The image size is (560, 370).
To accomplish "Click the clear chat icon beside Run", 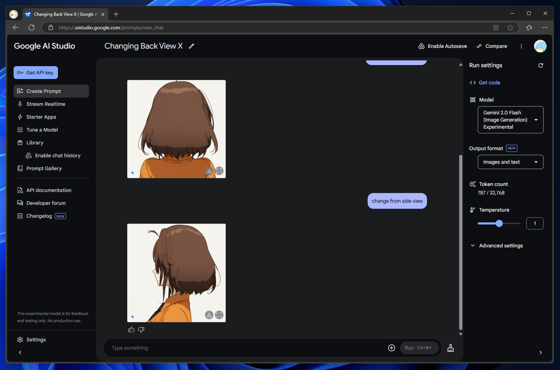I will pos(450,348).
